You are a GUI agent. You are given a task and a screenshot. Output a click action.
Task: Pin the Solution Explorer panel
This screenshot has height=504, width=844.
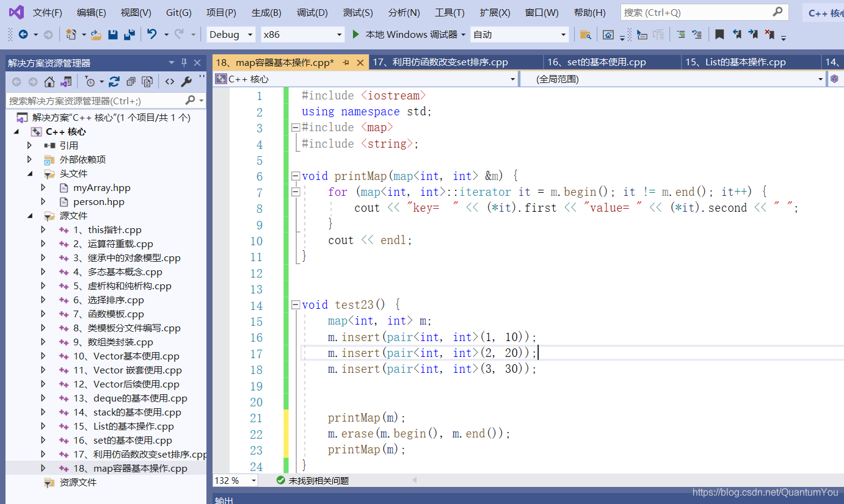[x=184, y=63]
